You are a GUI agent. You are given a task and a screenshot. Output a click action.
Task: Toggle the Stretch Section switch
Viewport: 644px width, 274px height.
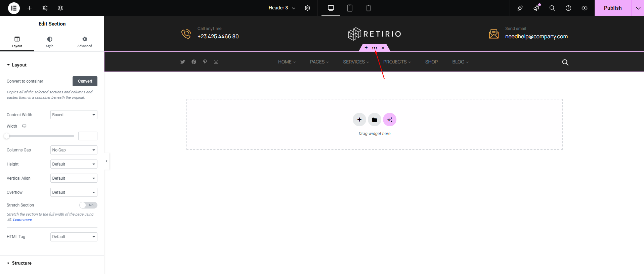(x=88, y=205)
